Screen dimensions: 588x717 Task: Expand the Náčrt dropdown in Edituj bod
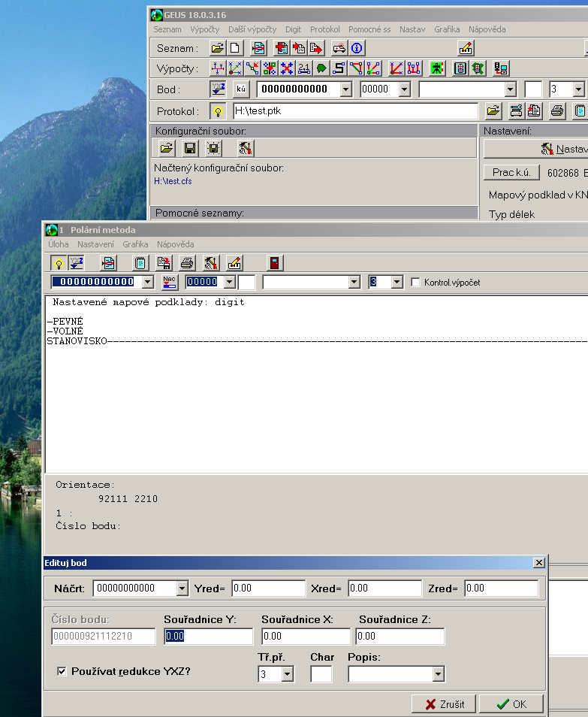[182, 588]
